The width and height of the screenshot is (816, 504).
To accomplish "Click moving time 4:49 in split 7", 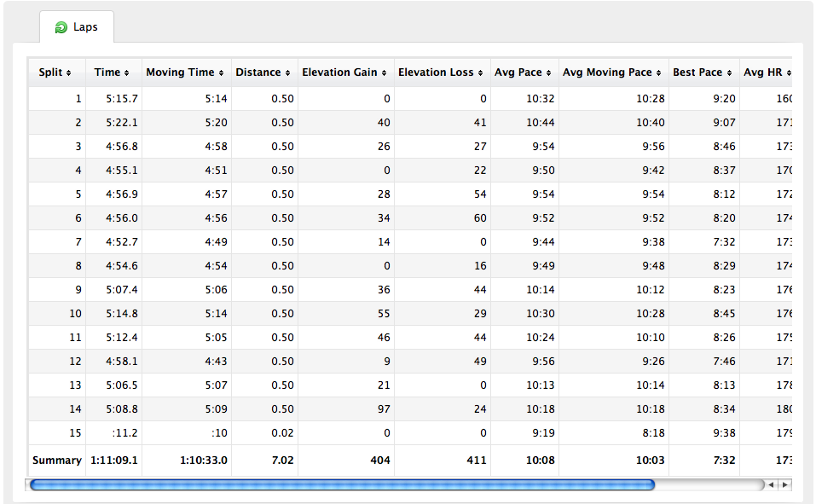I will click(x=216, y=242).
